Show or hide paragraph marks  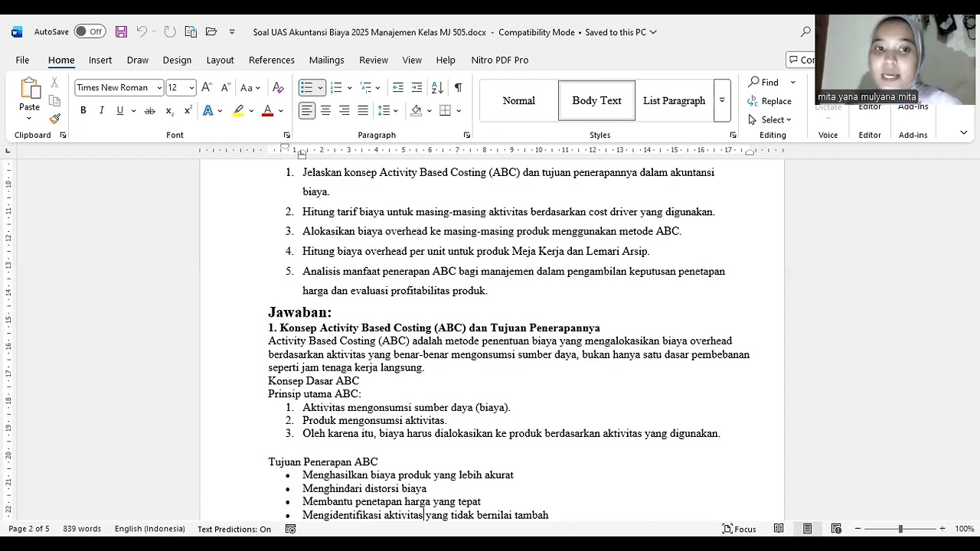pos(458,88)
